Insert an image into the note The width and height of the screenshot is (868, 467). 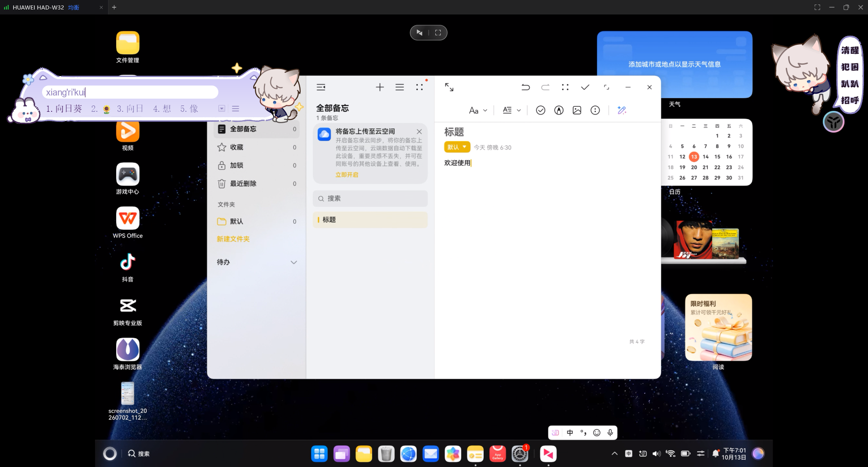(x=577, y=110)
